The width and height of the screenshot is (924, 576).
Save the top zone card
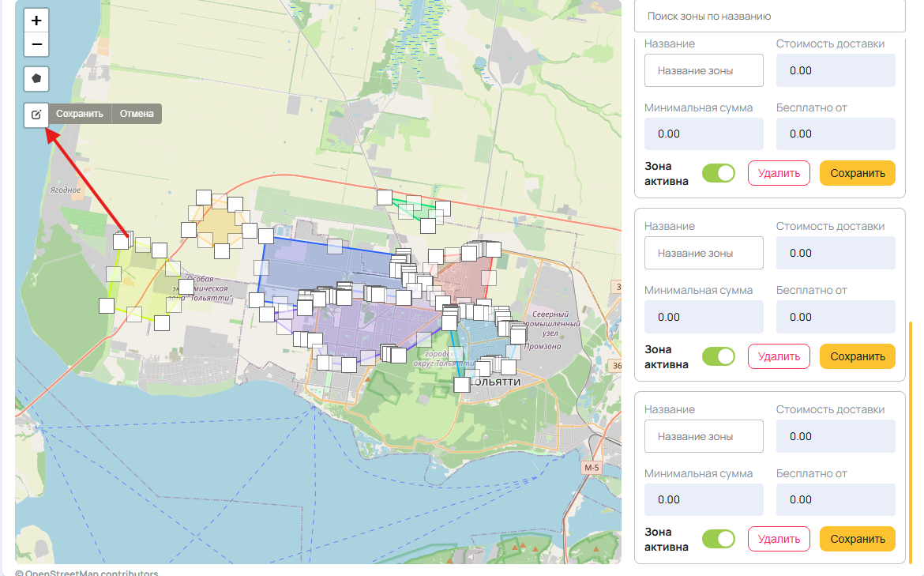click(858, 173)
